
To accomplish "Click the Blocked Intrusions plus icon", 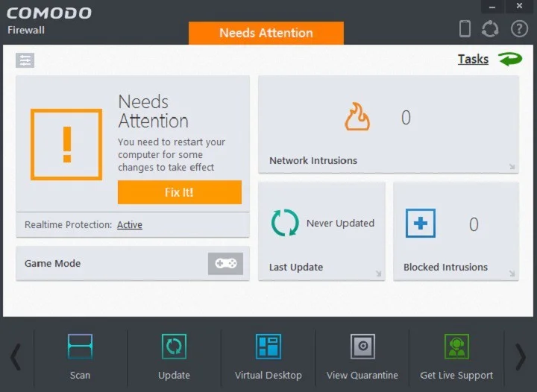I will (x=421, y=223).
